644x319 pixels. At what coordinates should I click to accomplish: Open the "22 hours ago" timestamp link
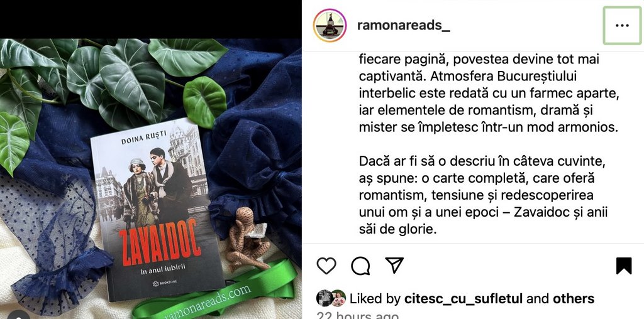click(357, 316)
